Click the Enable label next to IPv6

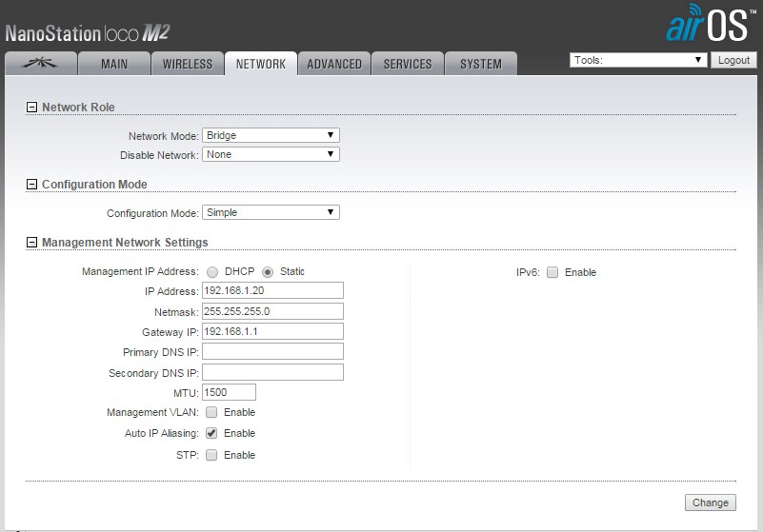580,272
